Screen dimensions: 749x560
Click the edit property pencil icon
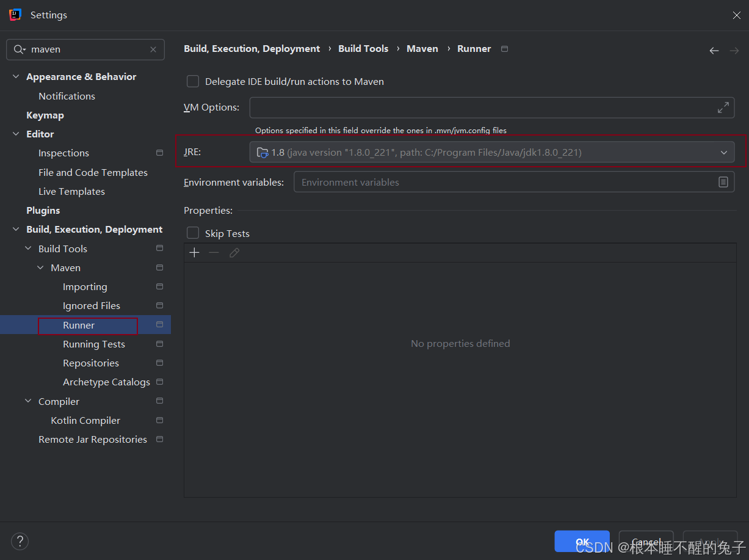point(234,252)
